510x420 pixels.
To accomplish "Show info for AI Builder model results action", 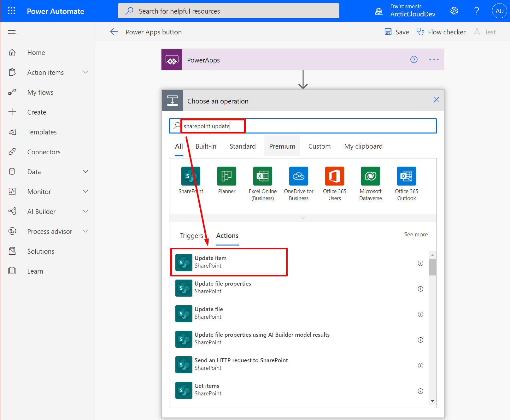I will point(420,340).
